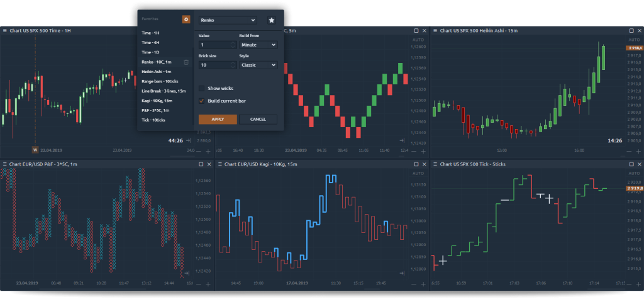Open the hamburger menu of the Heikin Ashi - 15m chart
The width and height of the screenshot is (644, 299).
pyautogui.click(x=435, y=31)
